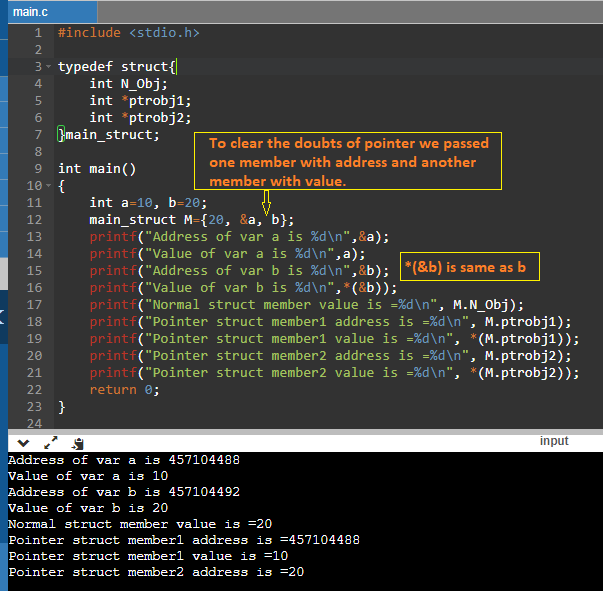The image size is (612, 602).
Task: Collapse the console with the chevron icon
Action: point(23,443)
